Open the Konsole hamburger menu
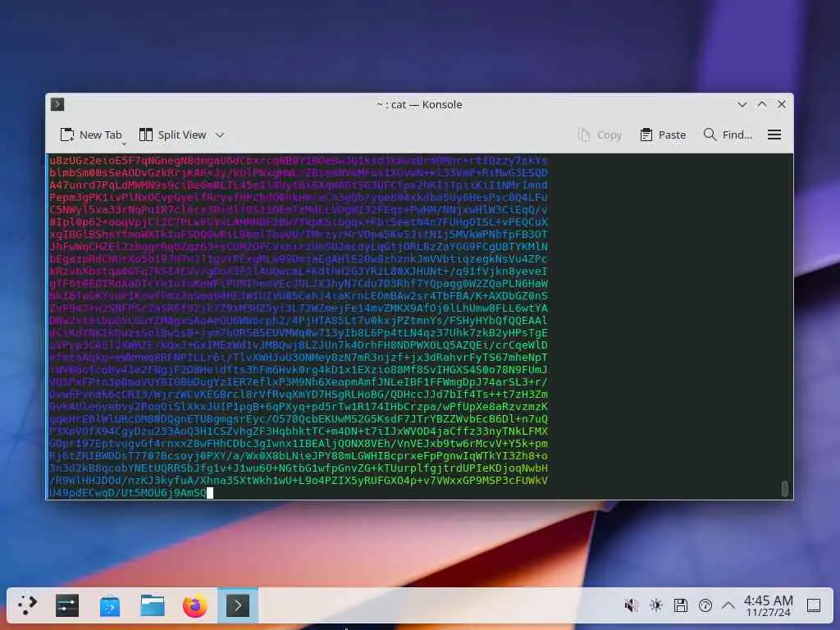 [774, 135]
